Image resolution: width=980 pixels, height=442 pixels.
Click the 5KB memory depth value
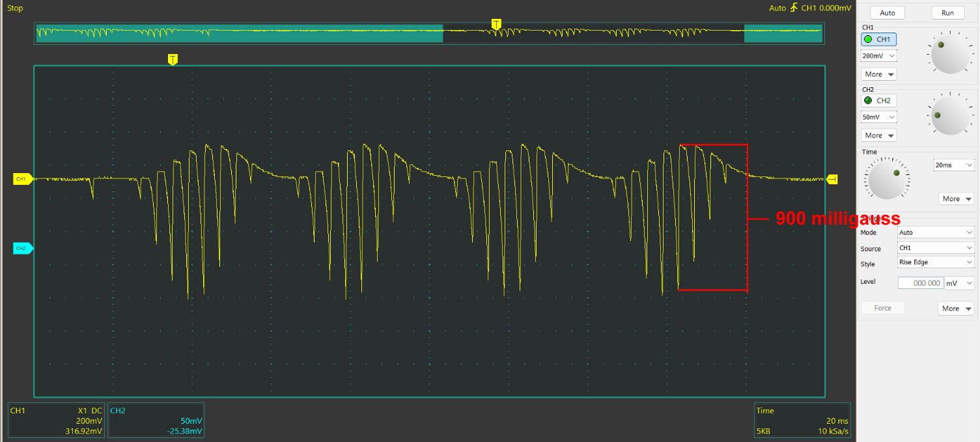point(764,431)
